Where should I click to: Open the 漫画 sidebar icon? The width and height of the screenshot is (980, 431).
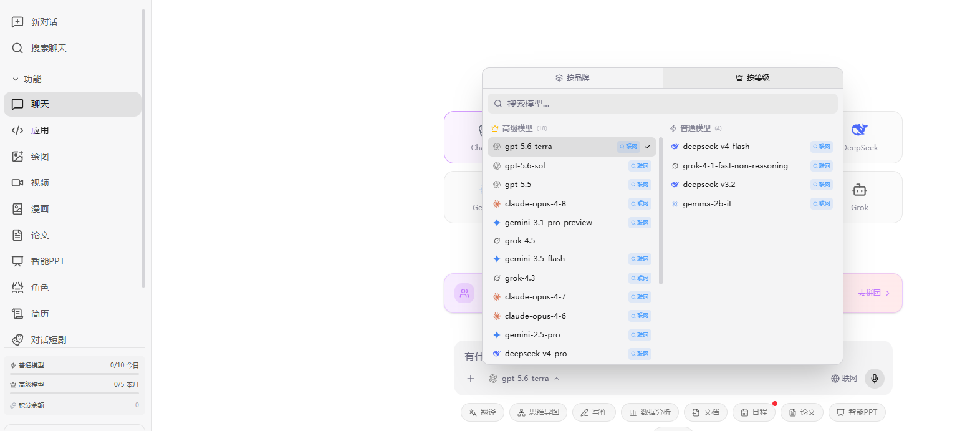[x=17, y=209]
